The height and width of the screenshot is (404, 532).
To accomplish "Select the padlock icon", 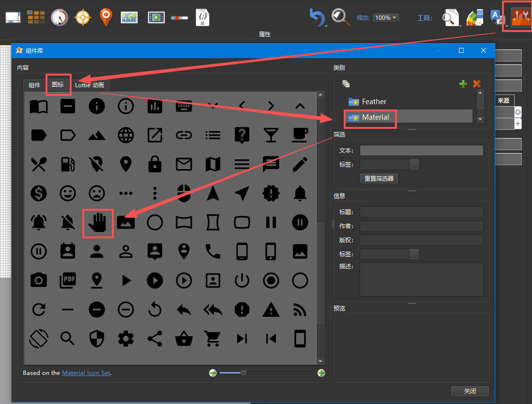I will (x=155, y=165).
